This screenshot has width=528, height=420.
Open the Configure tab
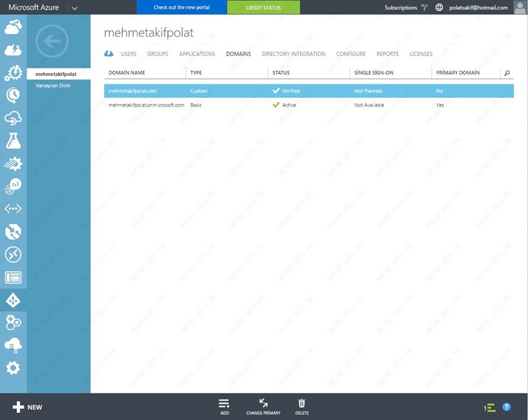(351, 54)
